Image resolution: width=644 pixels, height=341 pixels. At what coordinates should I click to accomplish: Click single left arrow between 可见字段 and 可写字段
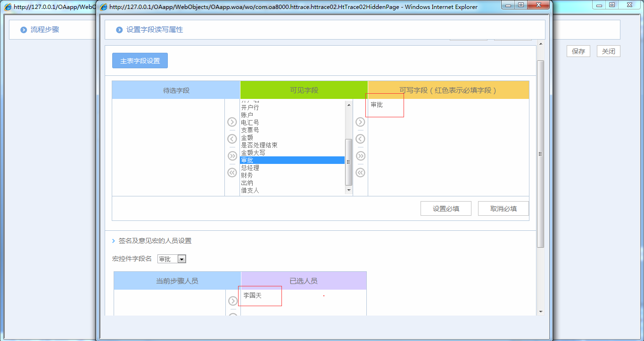(360, 139)
